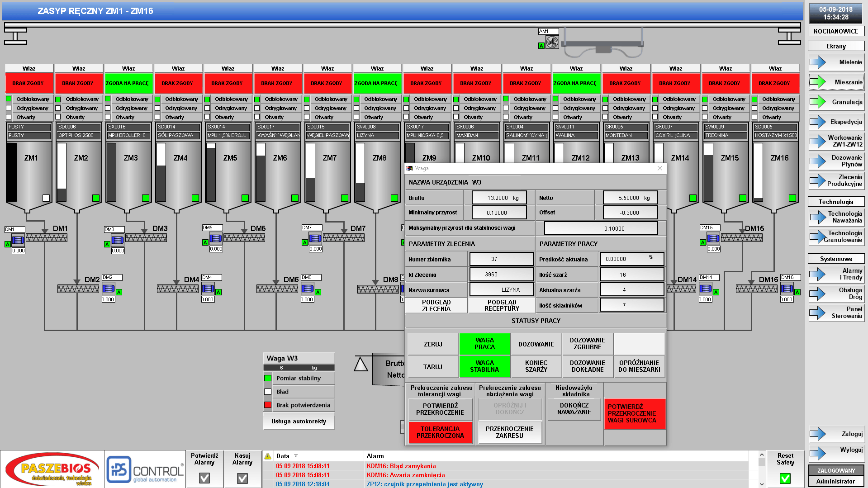Viewport: 868px width, 488px height.
Task: Click the Offset value field
Action: (x=630, y=213)
